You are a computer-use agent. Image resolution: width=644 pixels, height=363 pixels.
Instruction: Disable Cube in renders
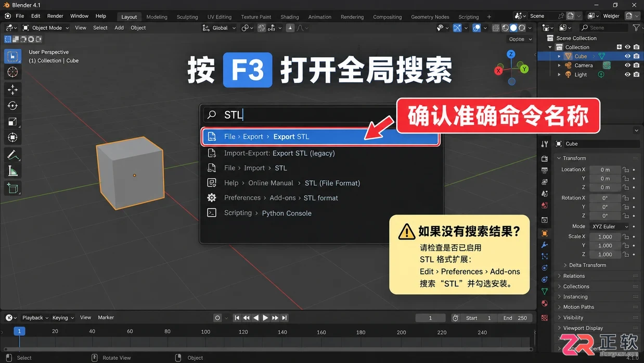pyautogui.click(x=636, y=56)
